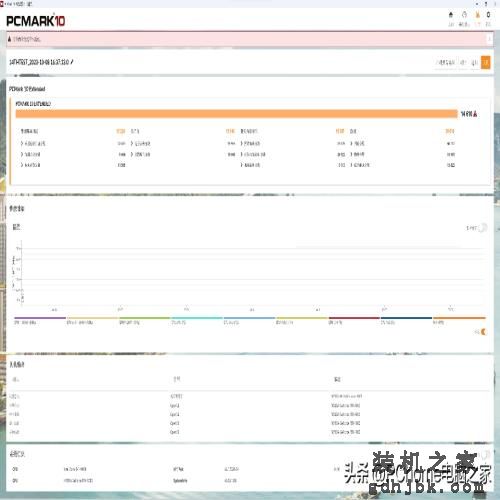This screenshot has height=500, width=500.
Task: Click the PCMark 10 logo
Action: 35,21
